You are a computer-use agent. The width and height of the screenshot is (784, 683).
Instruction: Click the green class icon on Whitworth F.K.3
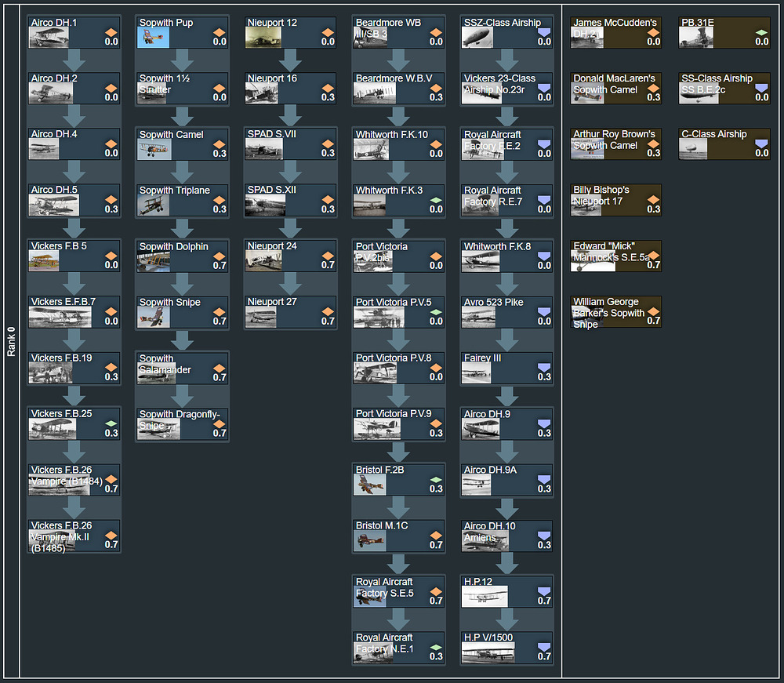435,200
